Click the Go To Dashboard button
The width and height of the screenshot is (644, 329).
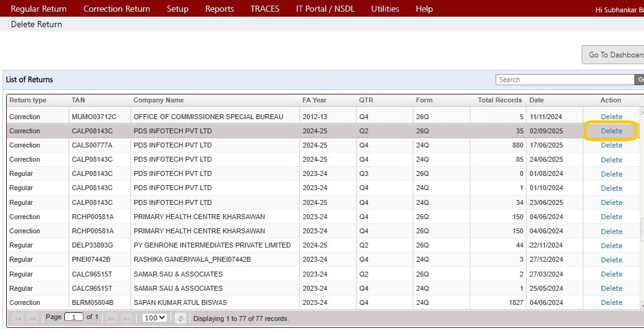pyautogui.click(x=615, y=55)
